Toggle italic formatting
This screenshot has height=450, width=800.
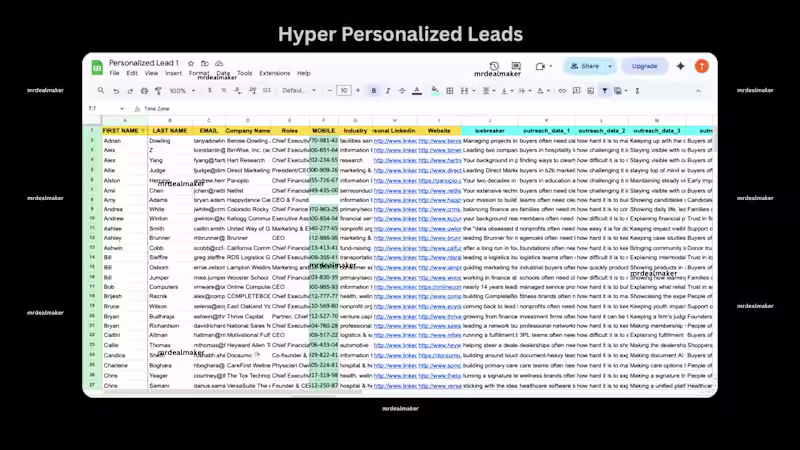click(388, 91)
